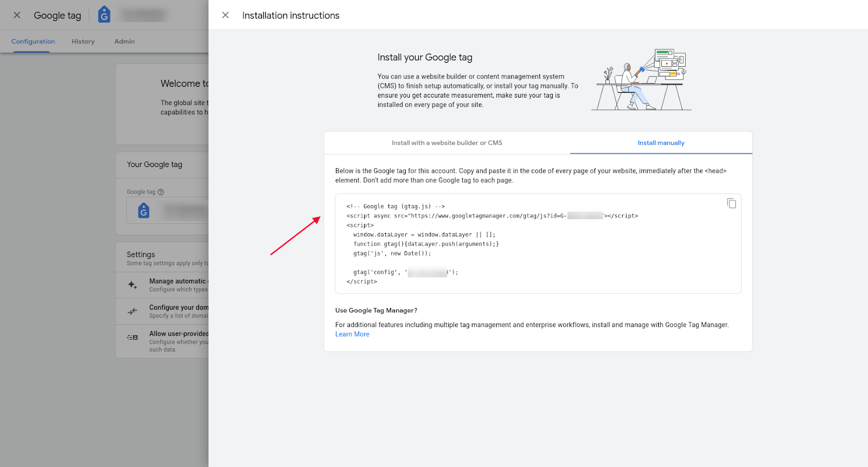Click the Google tag help question icon
The image size is (868, 467).
click(x=161, y=192)
